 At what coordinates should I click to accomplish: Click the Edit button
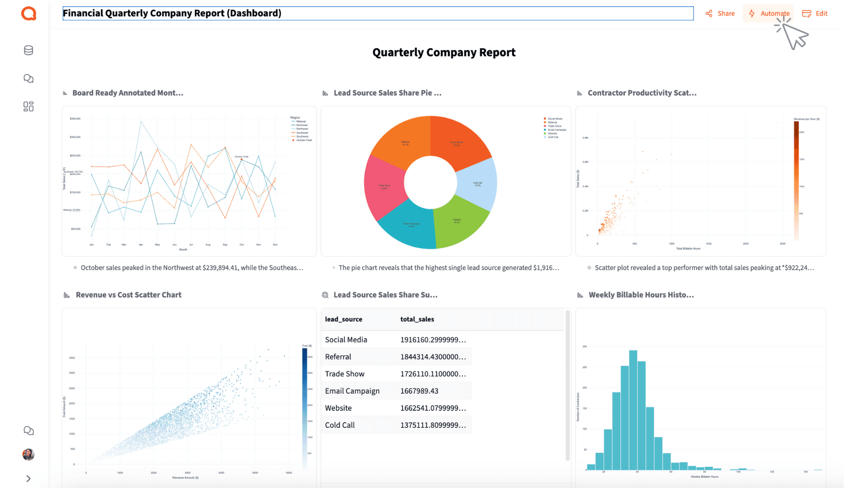click(x=815, y=14)
